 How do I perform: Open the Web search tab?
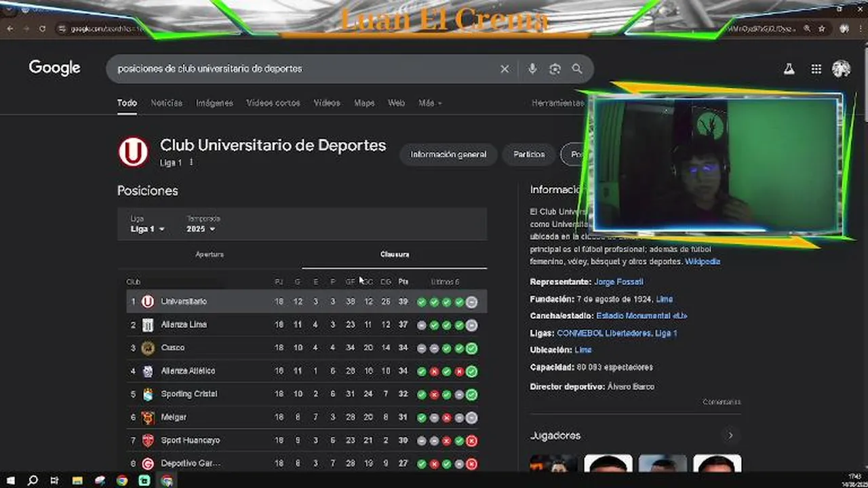coord(396,103)
